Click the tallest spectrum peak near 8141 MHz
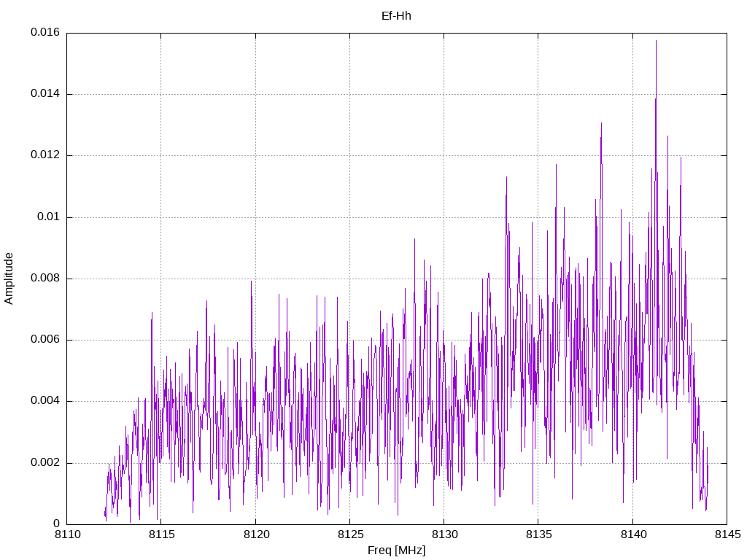Viewport: 747px width, 560px height. coord(656,42)
